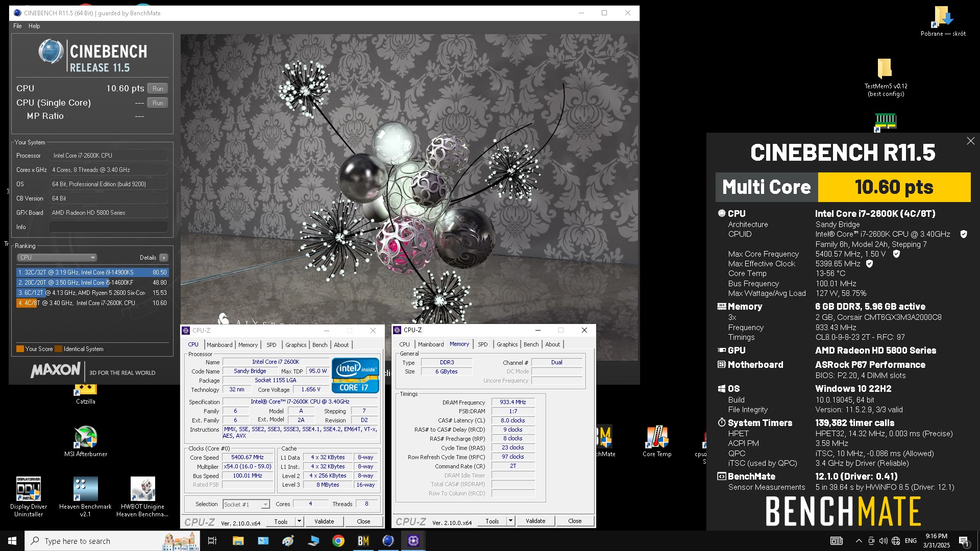The image size is (980, 551).
Task: Switch to CPU-Z taskbar icon
Action: click(413, 541)
